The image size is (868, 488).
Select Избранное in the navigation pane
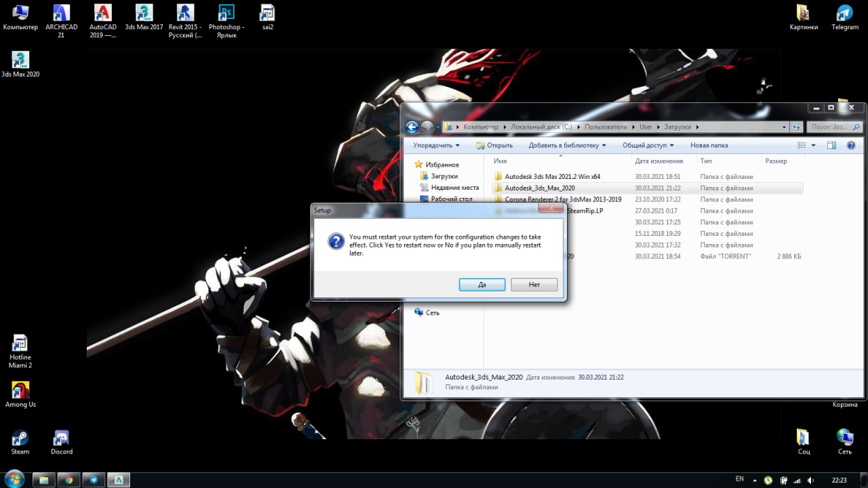[x=436, y=165]
